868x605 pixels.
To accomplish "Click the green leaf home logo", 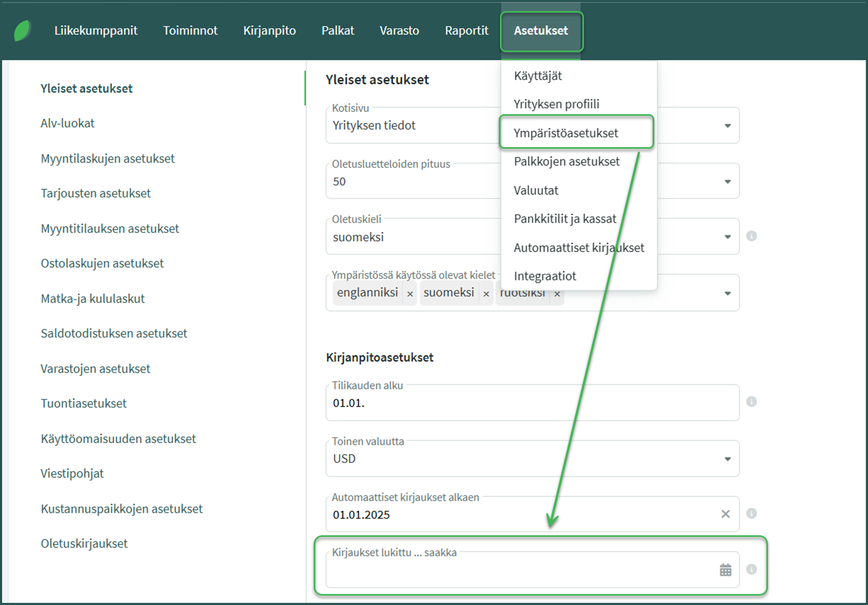I will click(x=23, y=31).
